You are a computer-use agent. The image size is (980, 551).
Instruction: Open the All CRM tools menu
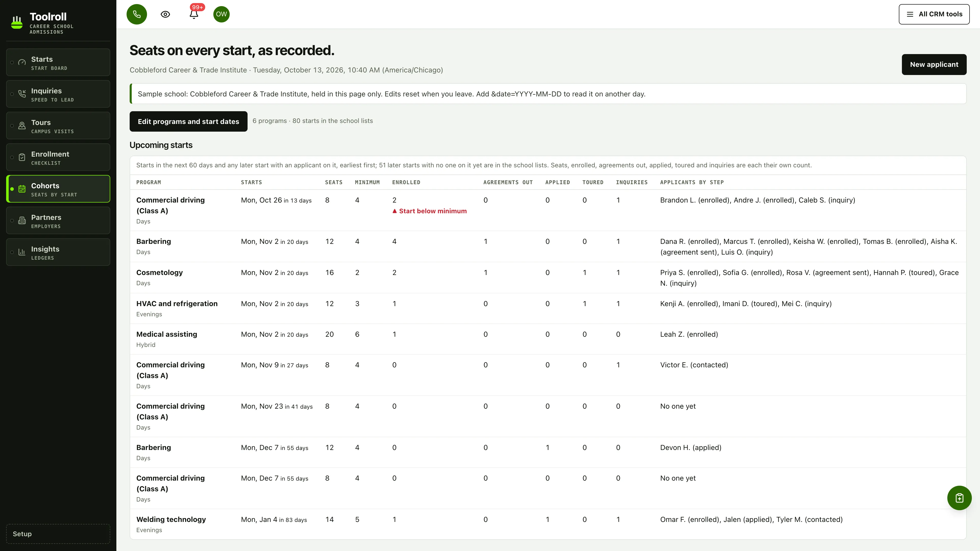pyautogui.click(x=934, y=15)
